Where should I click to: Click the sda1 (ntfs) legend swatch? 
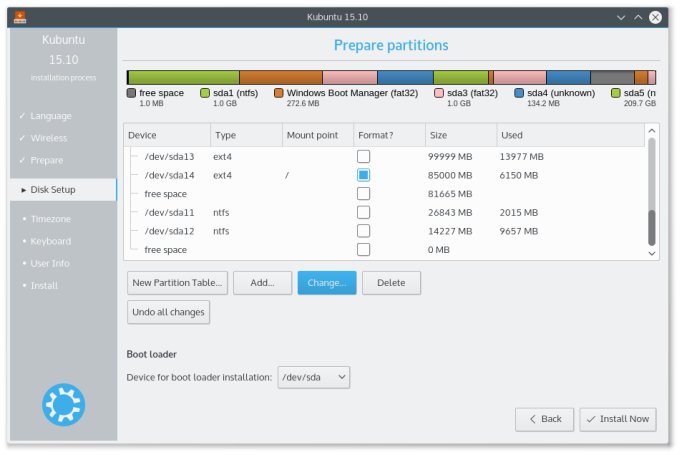[x=205, y=93]
